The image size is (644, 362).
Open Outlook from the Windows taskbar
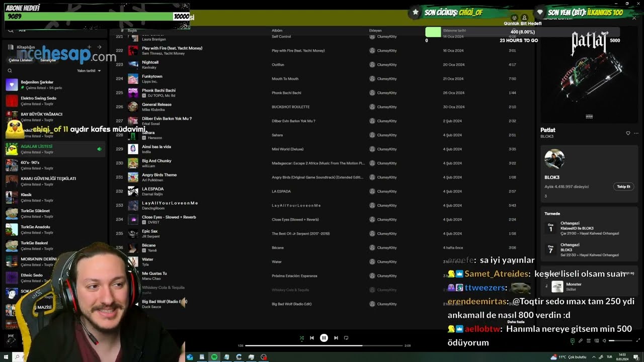(x=190, y=357)
